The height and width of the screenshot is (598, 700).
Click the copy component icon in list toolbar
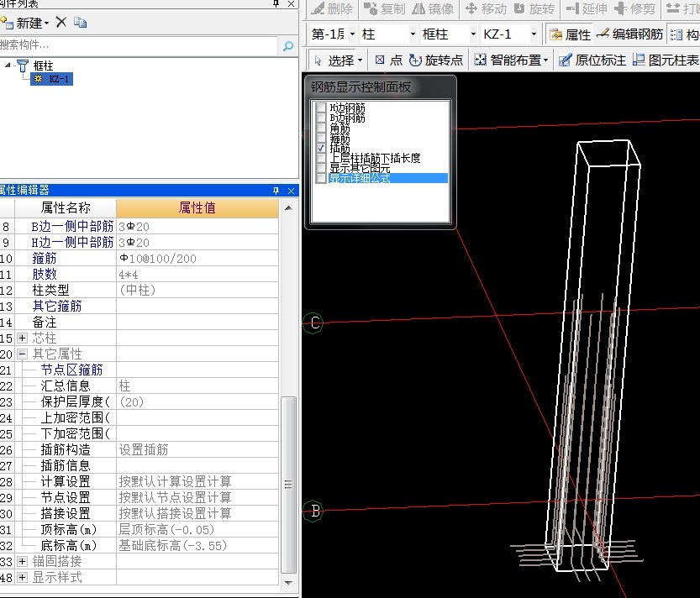[x=81, y=23]
